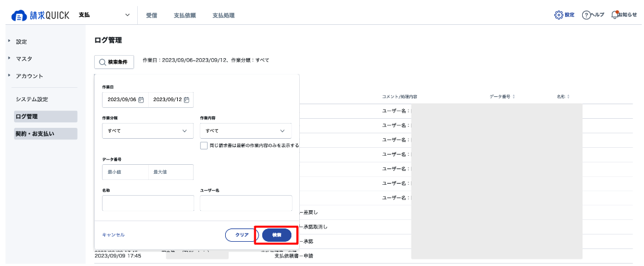Screen dimensions: 644x266
Task: Open calendar icon for end date 2023/09/12
Action: 186,99
